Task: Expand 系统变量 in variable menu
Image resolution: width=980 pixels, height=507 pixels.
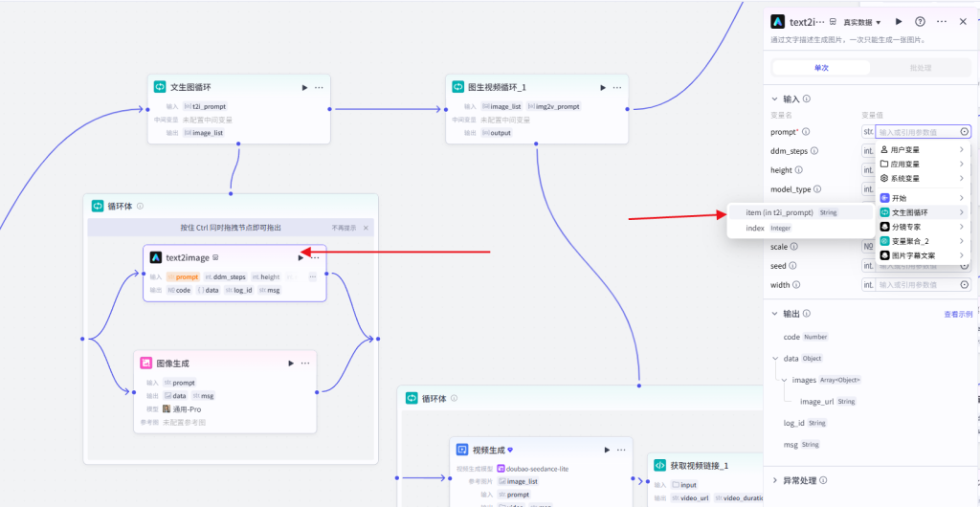Action: (923, 179)
